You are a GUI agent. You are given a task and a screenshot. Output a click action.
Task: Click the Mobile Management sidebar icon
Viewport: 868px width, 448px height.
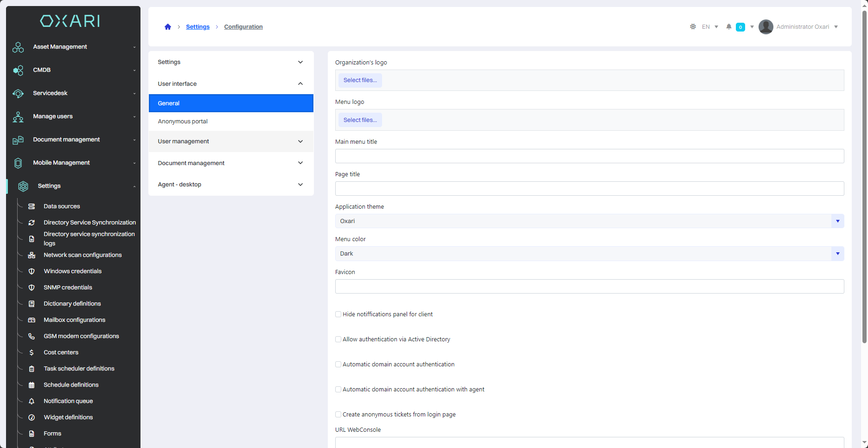pos(18,163)
